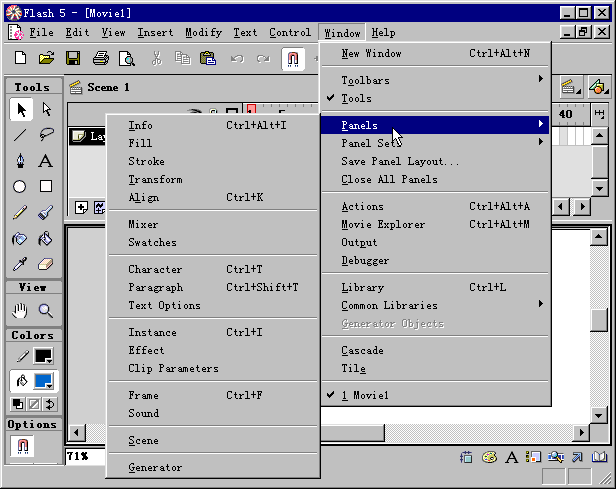Select the Ink Bottle tool
The height and width of the screenshot is (489, 616).
pyautogui.click(x=20, y=238)
